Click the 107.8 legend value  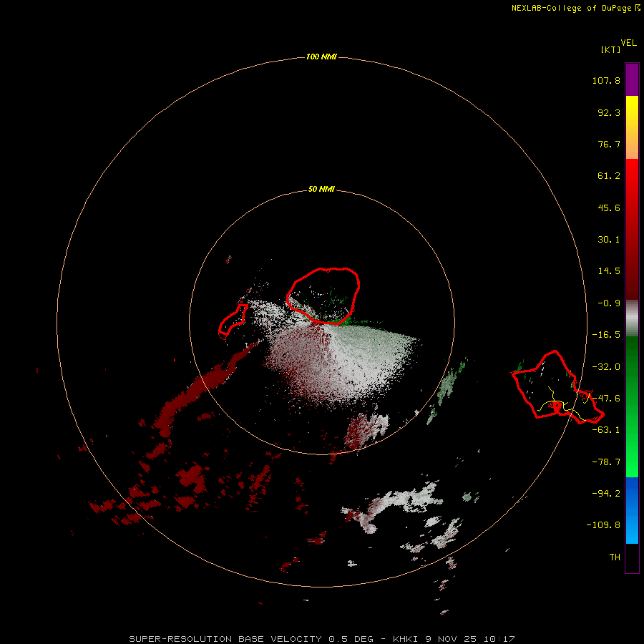606,80
